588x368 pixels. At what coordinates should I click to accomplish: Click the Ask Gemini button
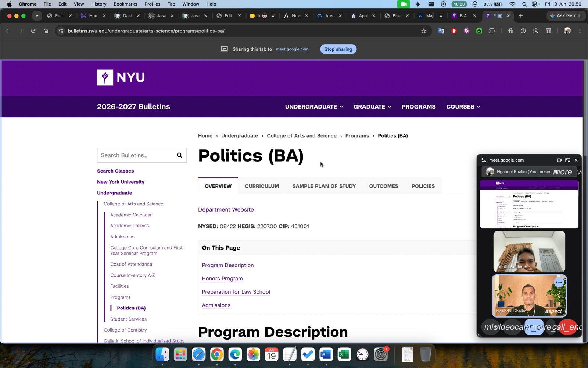[566, 16]
